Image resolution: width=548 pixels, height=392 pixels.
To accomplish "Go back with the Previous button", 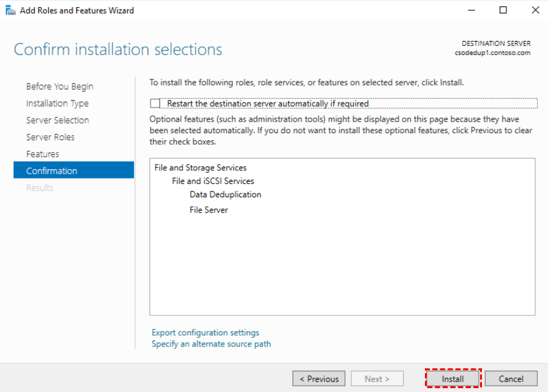I will coord(319,379).
